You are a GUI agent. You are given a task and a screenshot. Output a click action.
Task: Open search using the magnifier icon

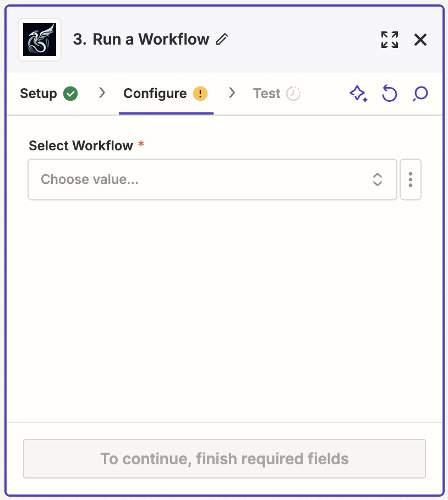[419, 94]
